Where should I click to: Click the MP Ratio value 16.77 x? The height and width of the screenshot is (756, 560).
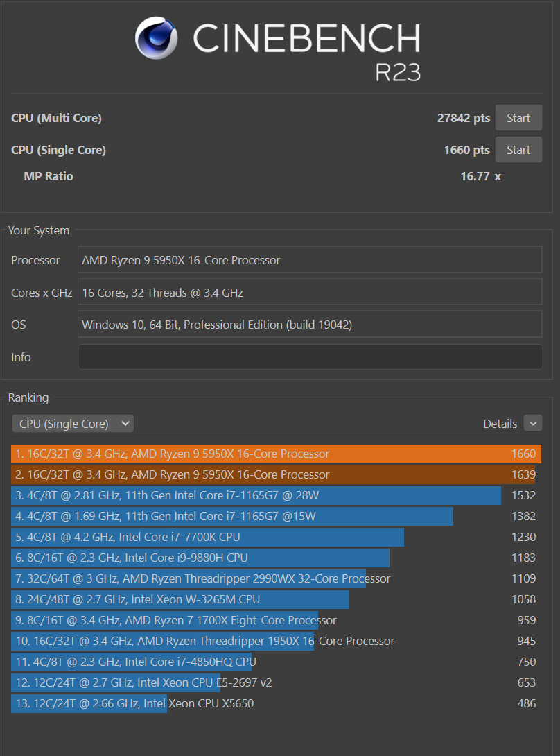(480, 176)
